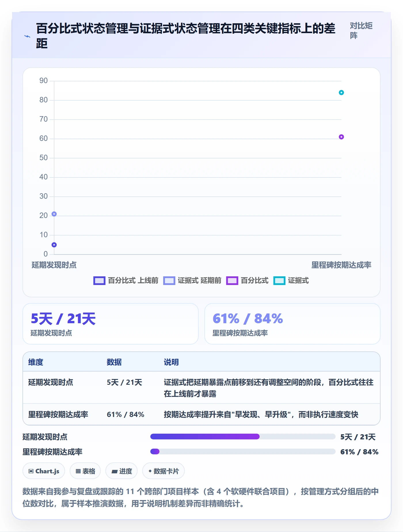Image resolution: width=403 pixels, height=532 pixels.
Task: Hide the purple 百分比式 legend series
Action: pos(247,280)
